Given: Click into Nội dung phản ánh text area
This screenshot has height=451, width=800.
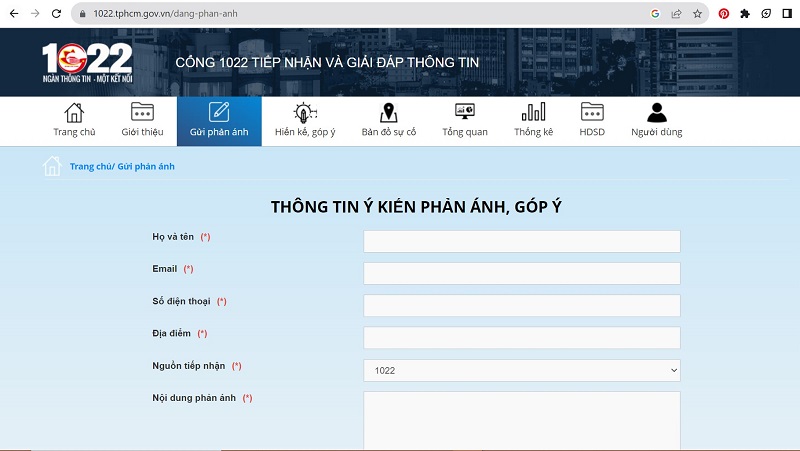Looking at the screenshot, I should (521, 420).
